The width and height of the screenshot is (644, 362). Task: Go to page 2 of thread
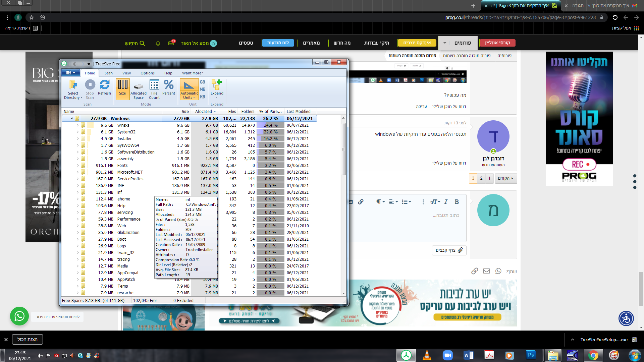pyautogui.click(x=481, y=178)
